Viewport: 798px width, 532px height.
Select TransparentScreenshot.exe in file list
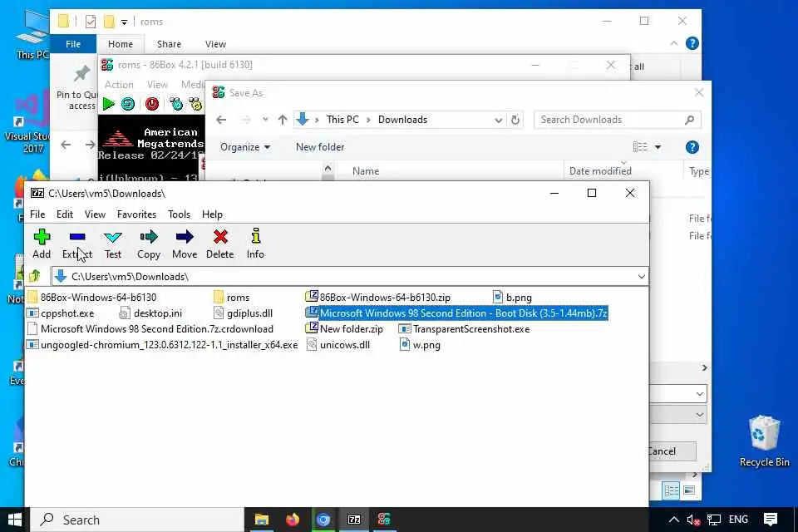(465, 329)
